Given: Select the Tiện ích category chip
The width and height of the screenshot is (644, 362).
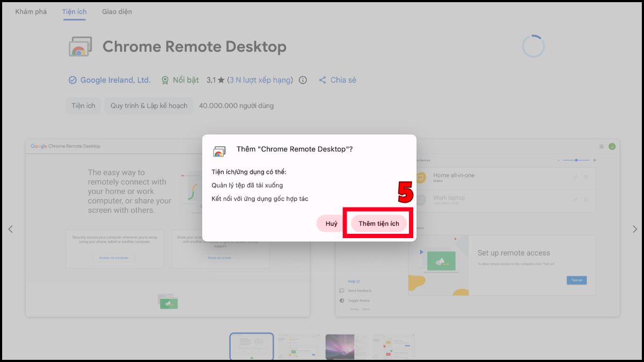Looking at the screenshot, I should click(84, 106).
